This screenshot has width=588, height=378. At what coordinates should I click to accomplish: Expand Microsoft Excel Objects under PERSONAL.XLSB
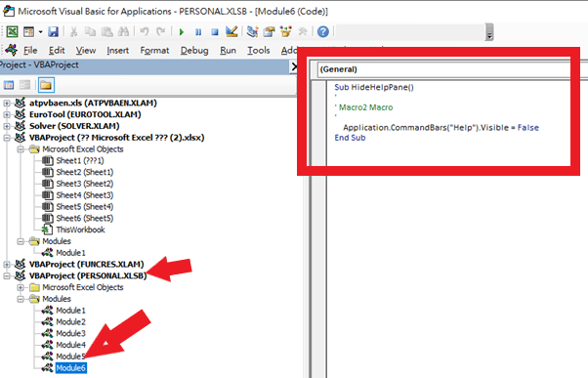[21, 287]
